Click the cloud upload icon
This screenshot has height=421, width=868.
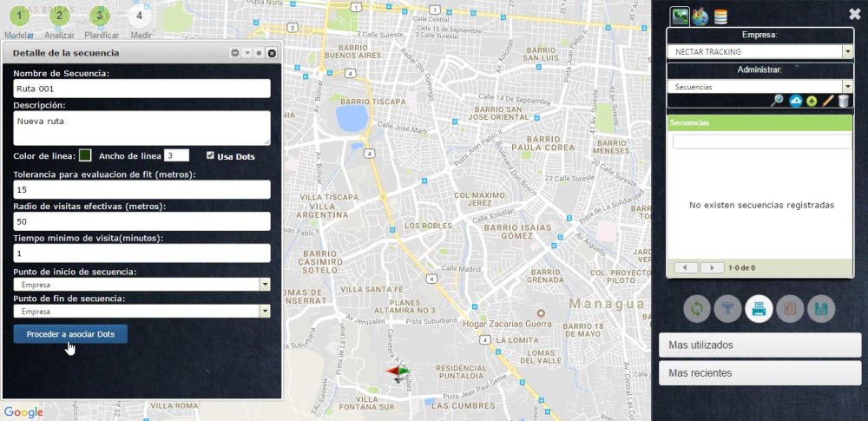796,101
